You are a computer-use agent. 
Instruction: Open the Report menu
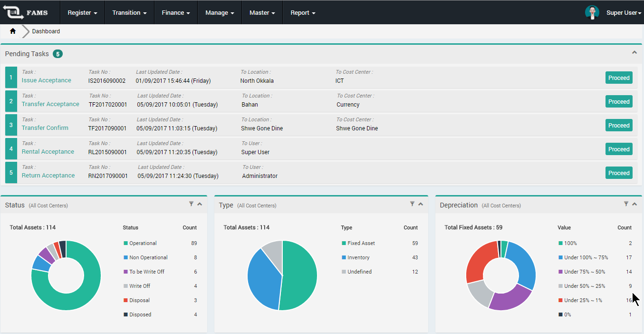click(302, 12)
